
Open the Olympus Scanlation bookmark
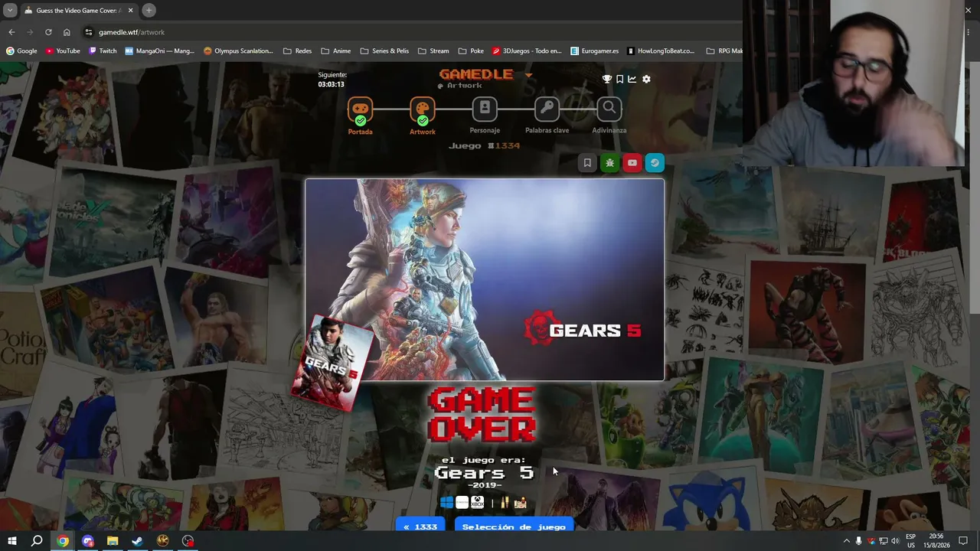[x=238, y=51]
